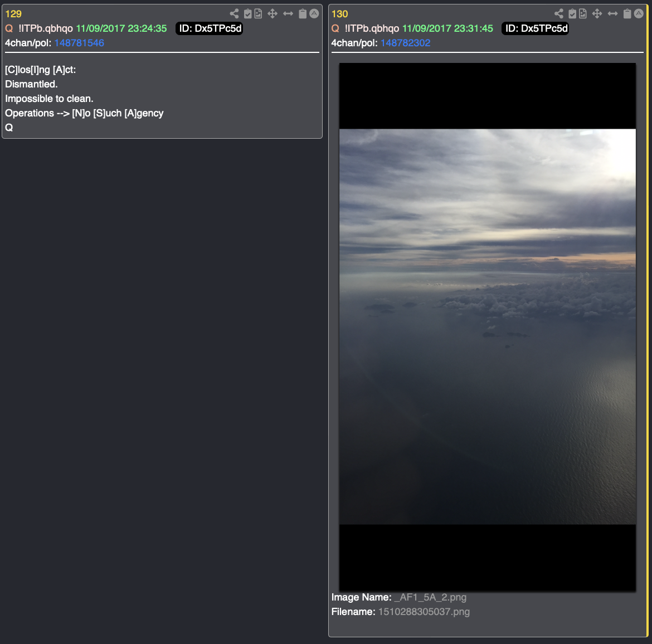Click the circled up-arrow icon on post 129
The width and height of the screenshot is (652, 644).
pyautogui.click(x=314, y=14)
